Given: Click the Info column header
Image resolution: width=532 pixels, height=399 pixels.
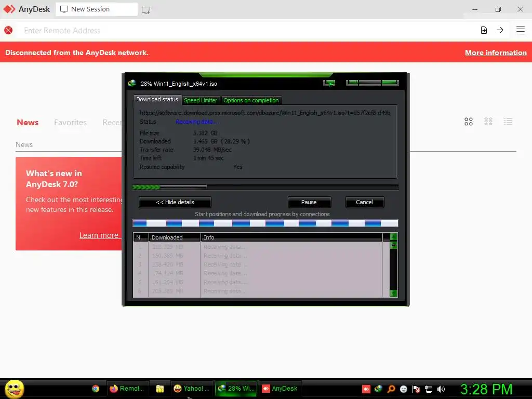Looking at the screenshot, I should [x=291, y=237].
